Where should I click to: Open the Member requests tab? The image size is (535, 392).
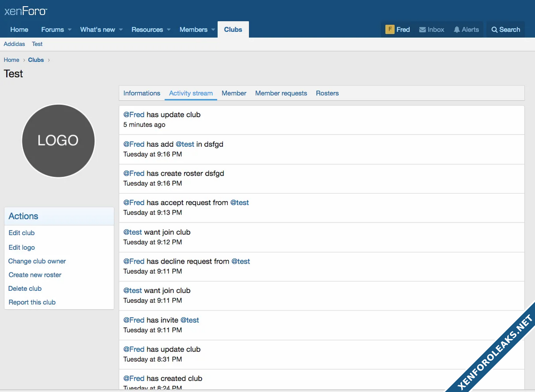tap(281, 93)
